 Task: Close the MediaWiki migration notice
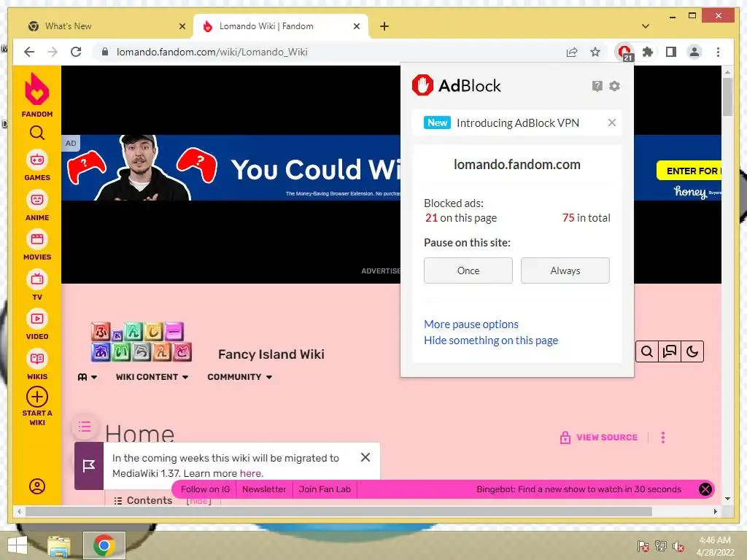365,457
